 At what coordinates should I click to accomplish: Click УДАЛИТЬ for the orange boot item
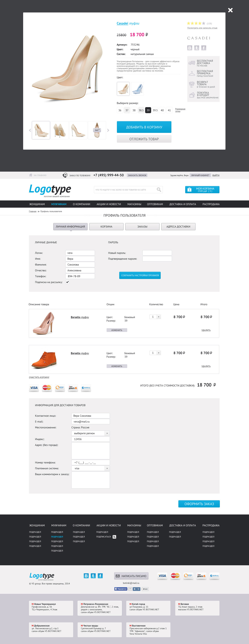point(206,366)
